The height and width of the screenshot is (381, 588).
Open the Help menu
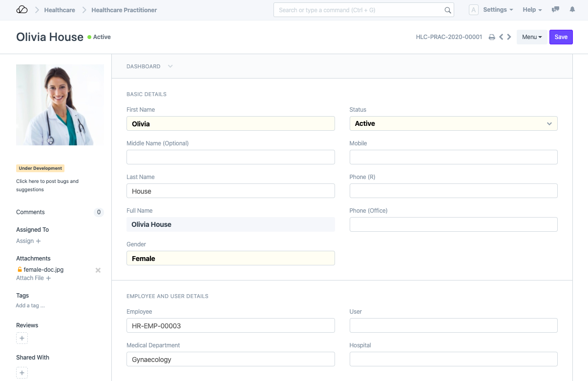click(x=532, y=10)
